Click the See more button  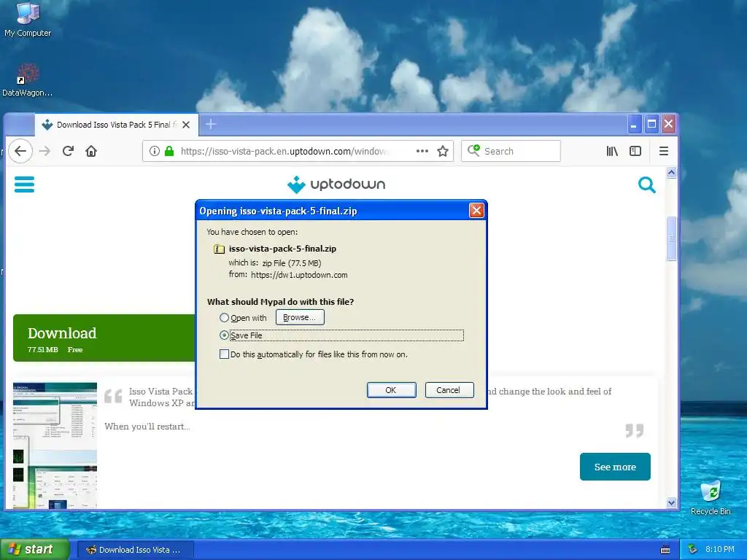pyautogui.click(x=615, y=467)
